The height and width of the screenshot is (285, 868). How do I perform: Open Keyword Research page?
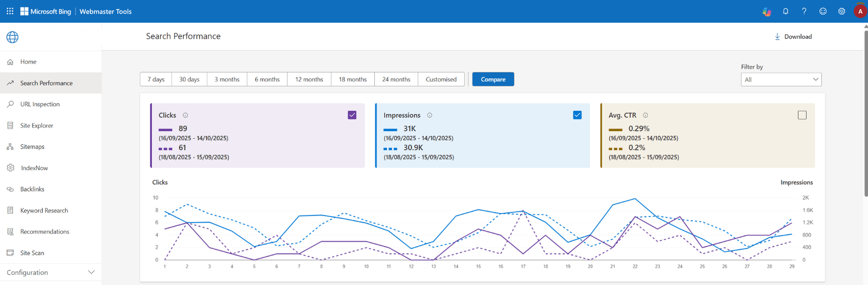(51, 210)
